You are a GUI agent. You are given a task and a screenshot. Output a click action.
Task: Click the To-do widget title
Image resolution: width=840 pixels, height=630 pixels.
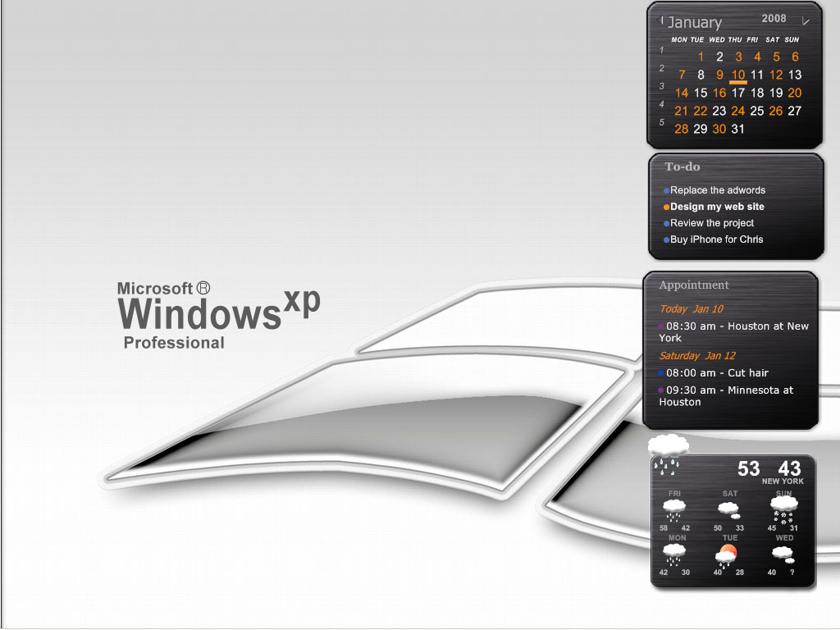pos(682,167)
